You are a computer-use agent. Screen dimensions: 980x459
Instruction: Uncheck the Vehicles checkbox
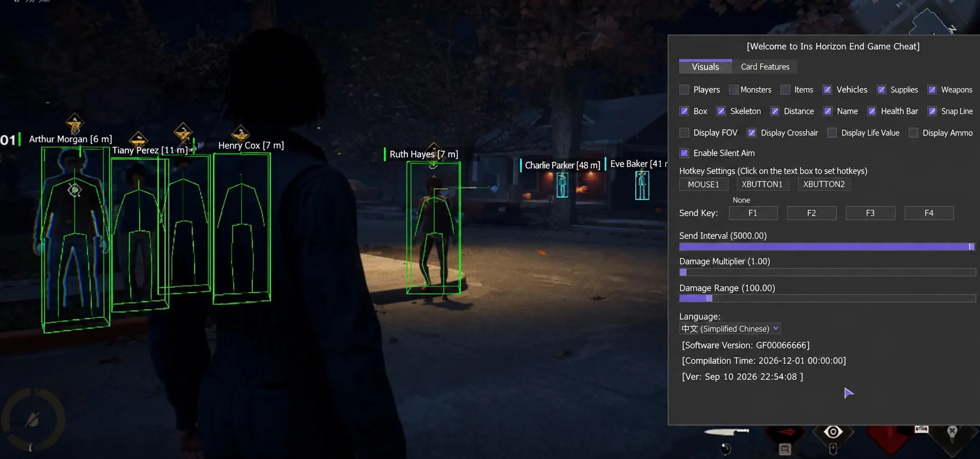827,90
